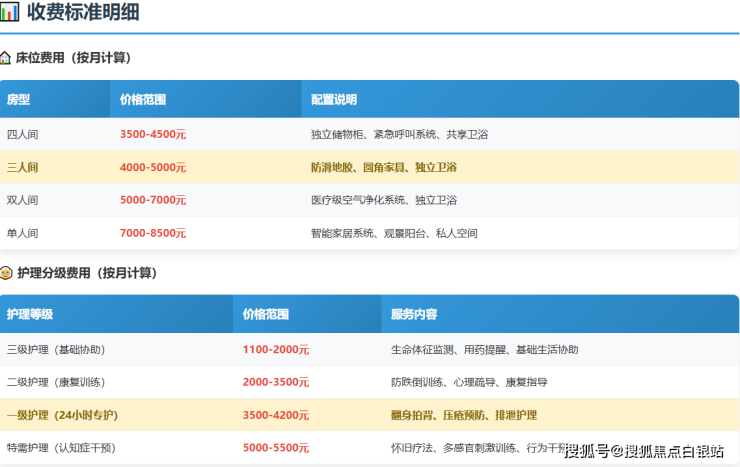The height and width of the screenshot is (467, 740).
Task: Click the 特需护理（认知症干预）cell
Action: 62,448
